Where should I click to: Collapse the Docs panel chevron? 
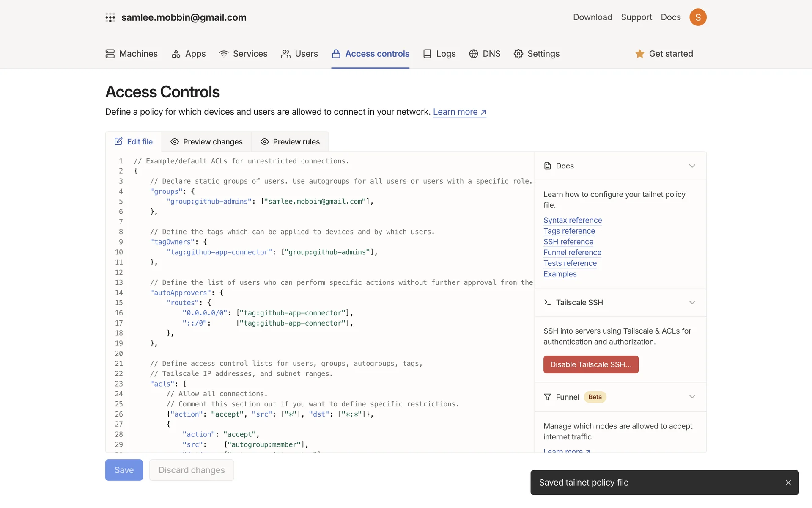pos(692,166)
